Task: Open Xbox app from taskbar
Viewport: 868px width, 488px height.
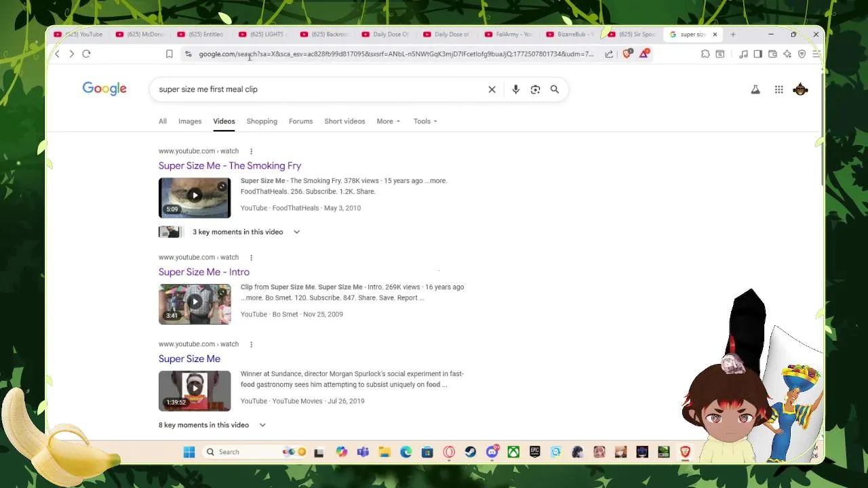Action: pyautogui.click(x=513, y=452)
